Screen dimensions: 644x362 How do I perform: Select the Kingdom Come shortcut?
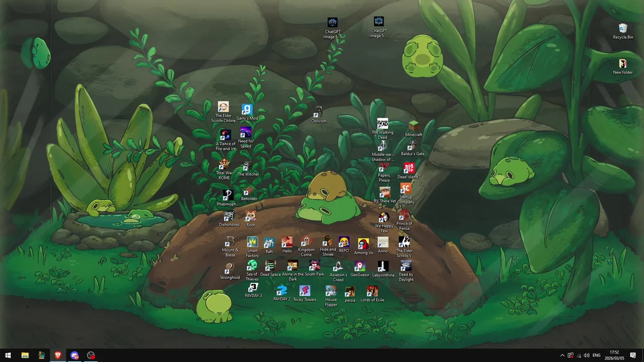[306, 246]
